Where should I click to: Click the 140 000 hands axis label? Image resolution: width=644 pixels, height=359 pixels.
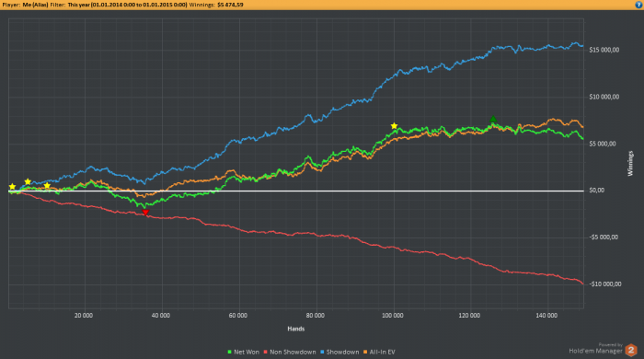point(546,316)
